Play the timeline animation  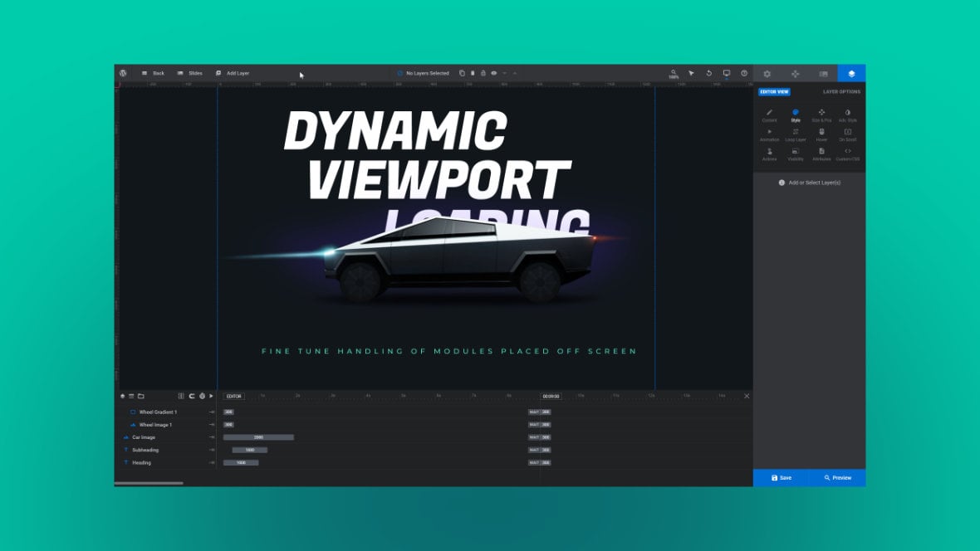(211, 396)
